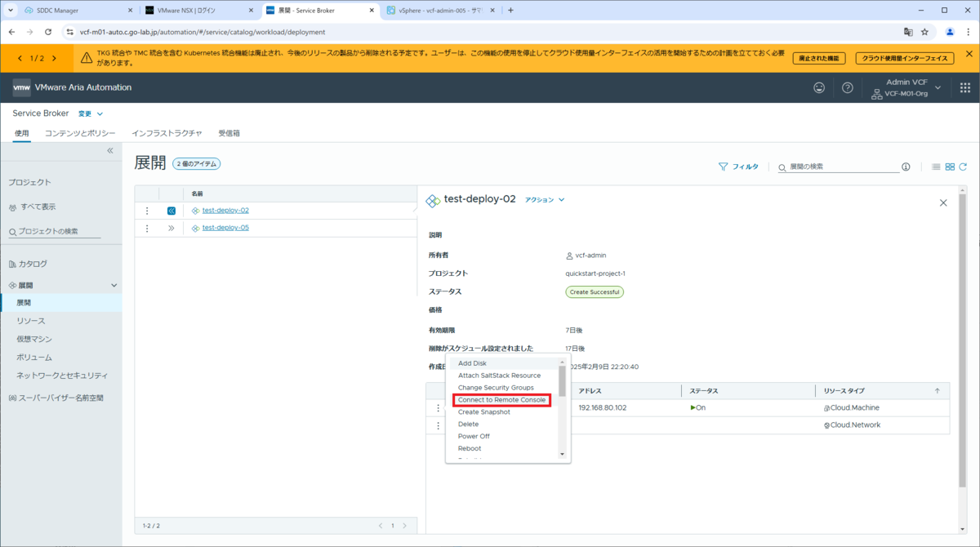Screen dimensions: 980x547
Task: Click the VMware vmw logo
Action: (22, 87)
